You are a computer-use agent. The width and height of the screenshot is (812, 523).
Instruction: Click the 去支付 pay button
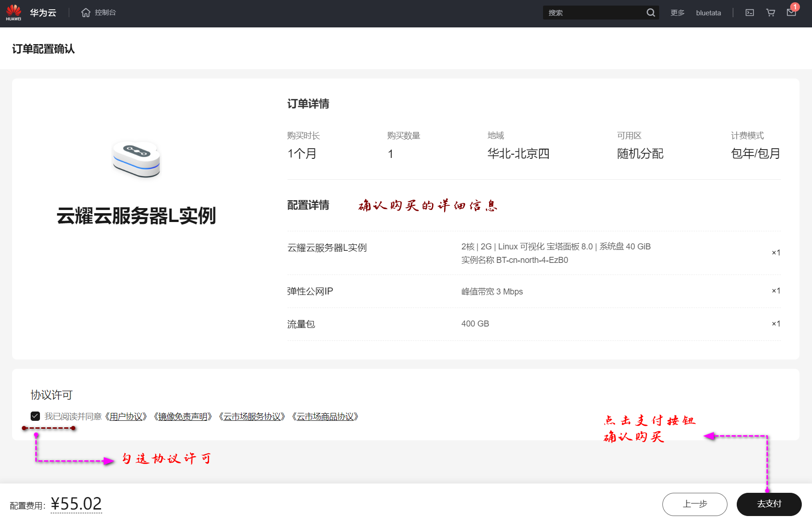pos(769,504)
